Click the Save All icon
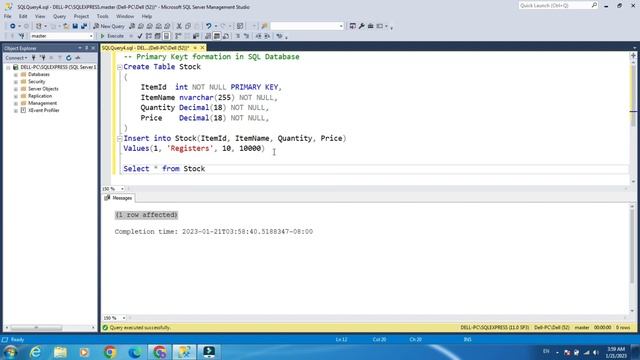 tap(84, 26)
